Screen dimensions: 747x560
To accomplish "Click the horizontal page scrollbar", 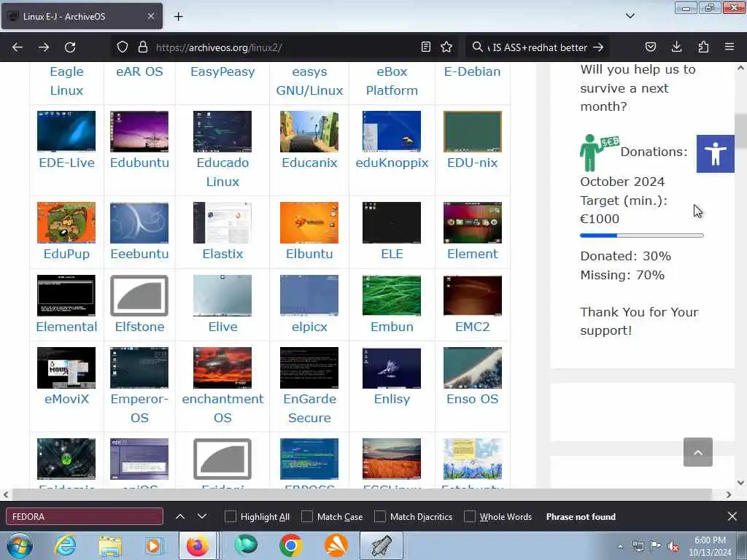I will tap(362, 494).
